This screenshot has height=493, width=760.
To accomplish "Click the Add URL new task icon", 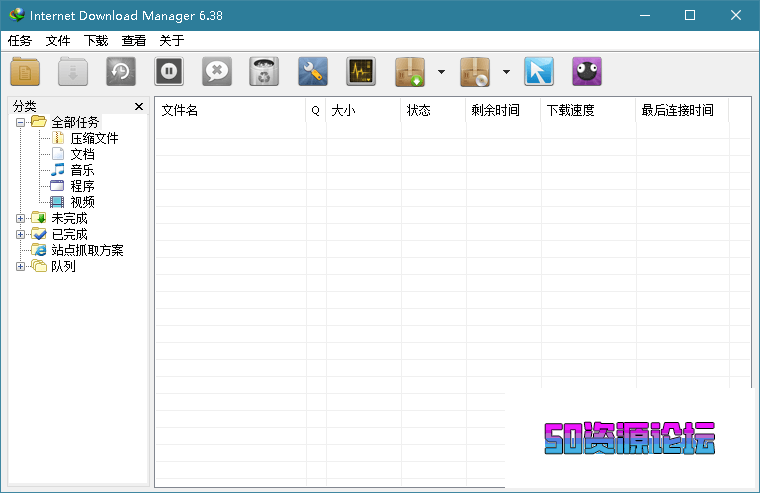I will pos(25,72).
